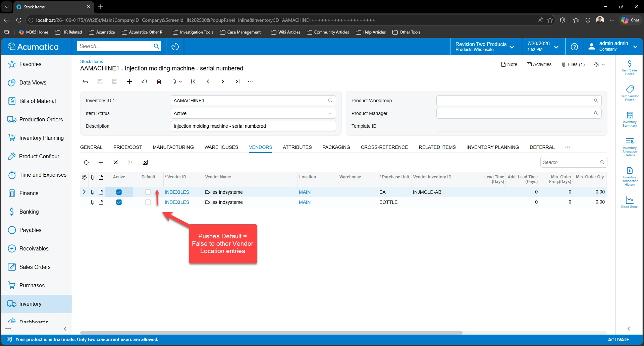Open the help question mark menu
The width and height of the screenshot is (644, 346).
[574, 47]
